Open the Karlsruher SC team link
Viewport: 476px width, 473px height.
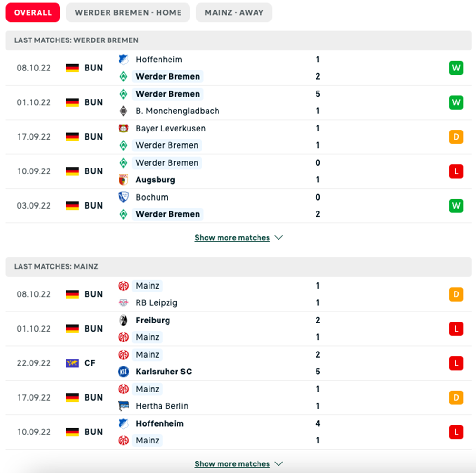163,372
